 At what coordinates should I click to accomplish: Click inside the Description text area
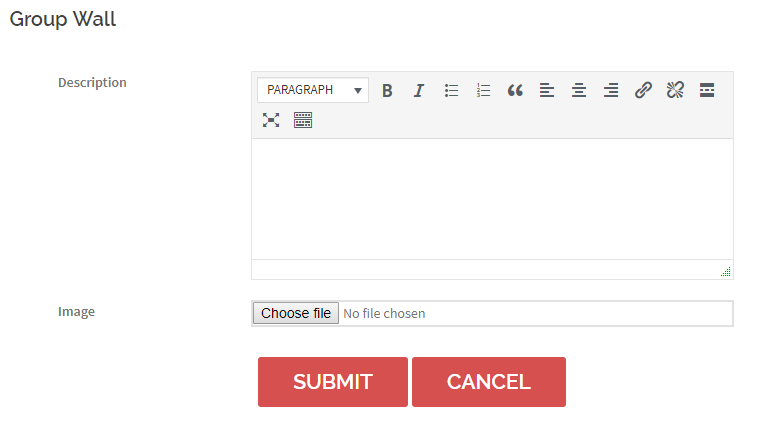(x=491, y=198)
